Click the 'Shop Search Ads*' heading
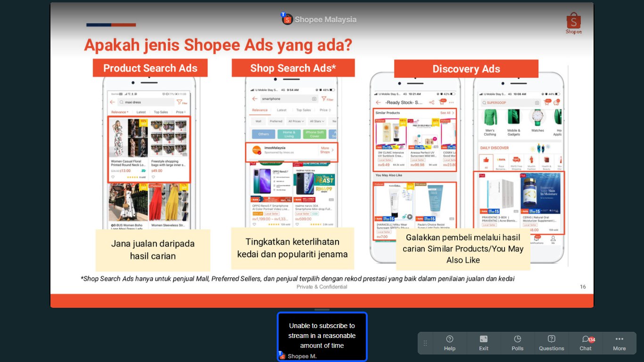Screen dimensions: 644x362 [293, 68]
